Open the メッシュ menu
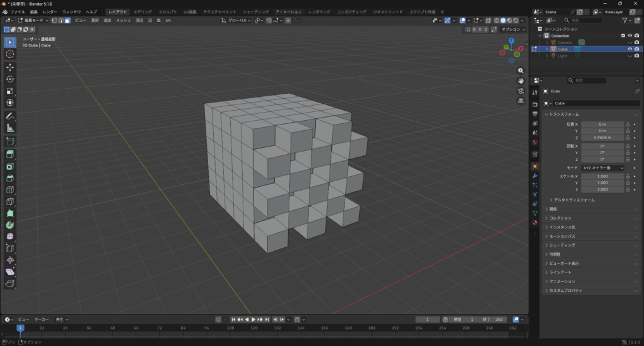Image resolution: width=644 pixels, height=346 pixels. (123, 21)
